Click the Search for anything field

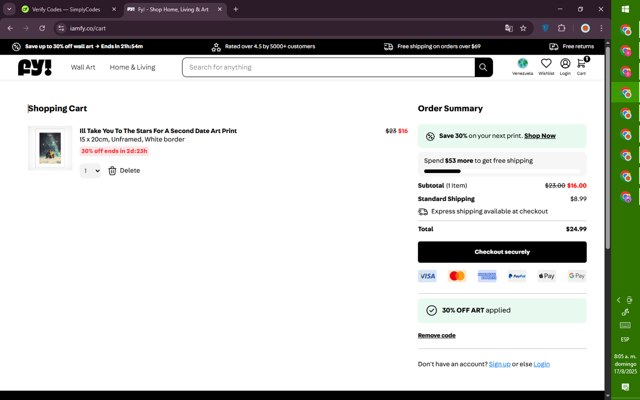(329, 67)
